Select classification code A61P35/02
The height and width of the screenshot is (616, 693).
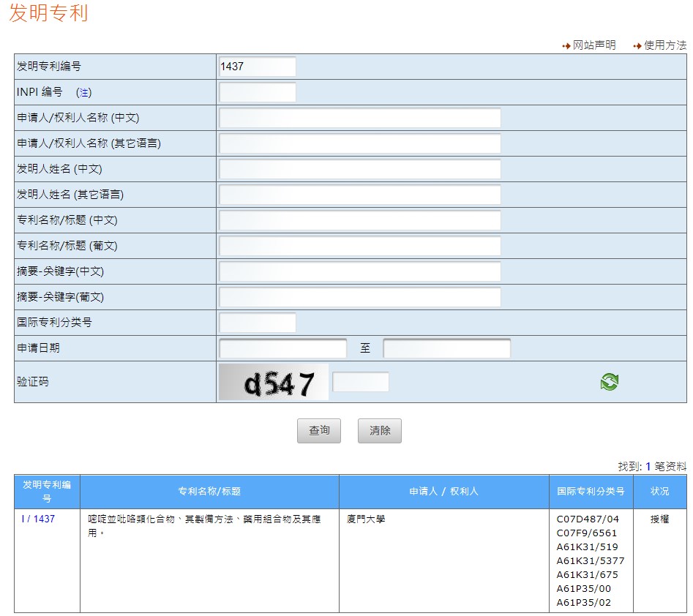[583, 602]
